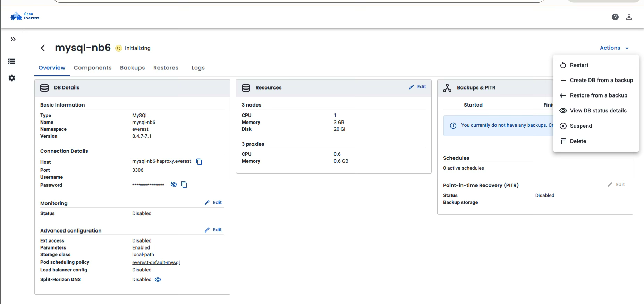644x304 pixels.
Task: Edit the Resources configuration
Action: [417, 87]
